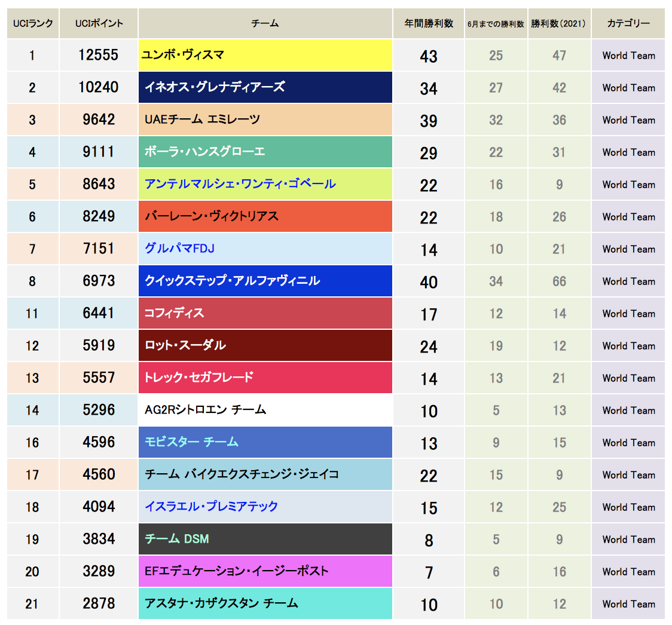Select the バーレーン・ヴィクトリアス team cell
The width and height of the screenshot is (672, 625).
[265, 216]
